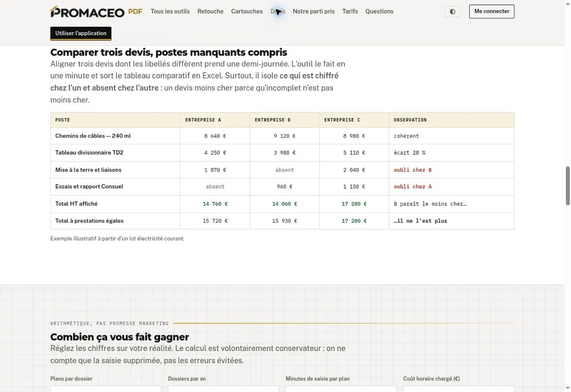This screenshot has width=571, height=392.
Task: Click the 960 € cell
Action: click(285, 186)
